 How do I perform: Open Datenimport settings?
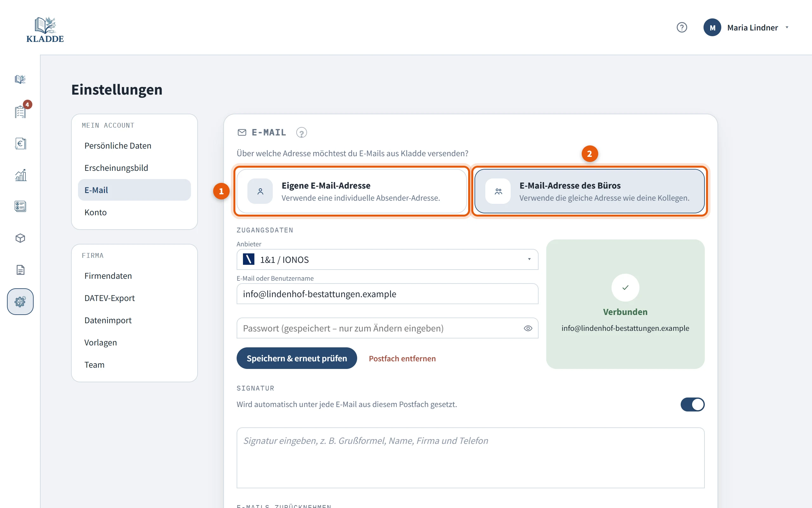click(x=134, y=320)
